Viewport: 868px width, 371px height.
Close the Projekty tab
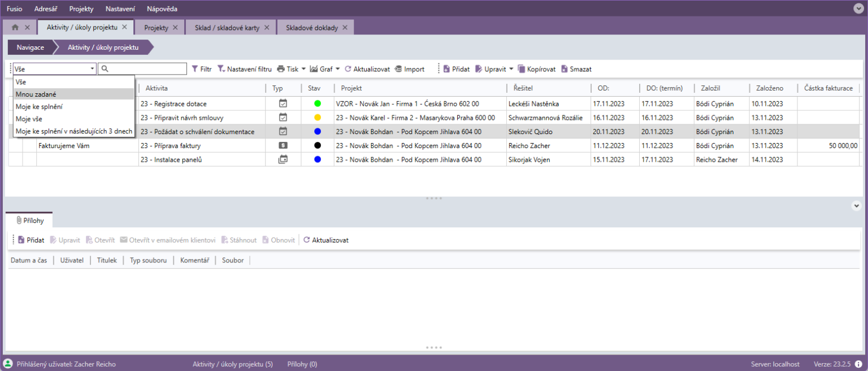click(175, 27)
